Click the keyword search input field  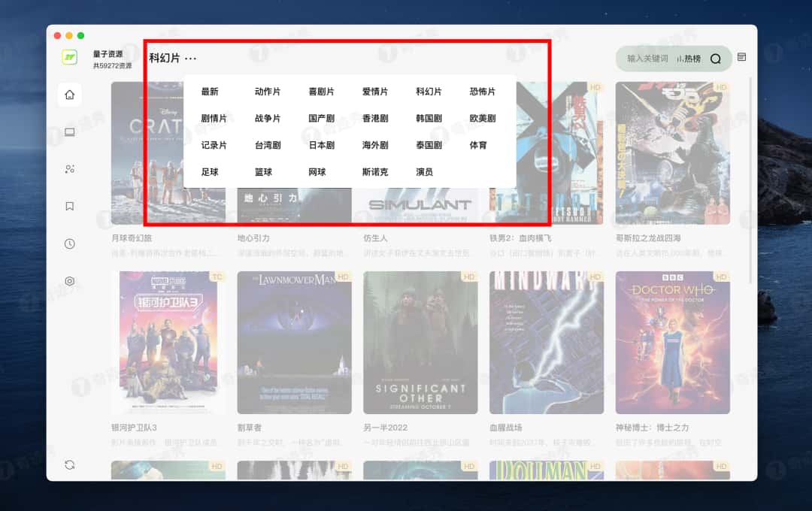tap(647, 59)
